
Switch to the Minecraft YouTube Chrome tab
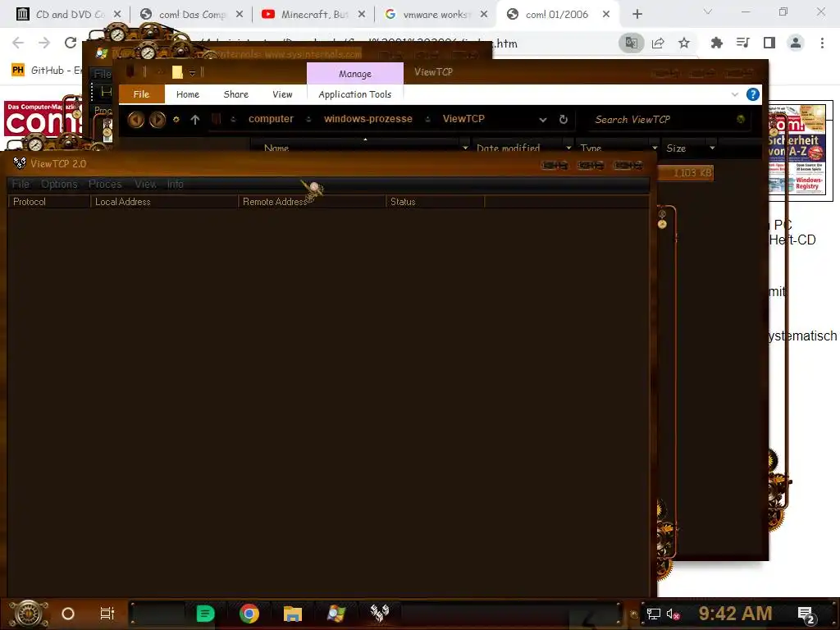coord(314,15)
